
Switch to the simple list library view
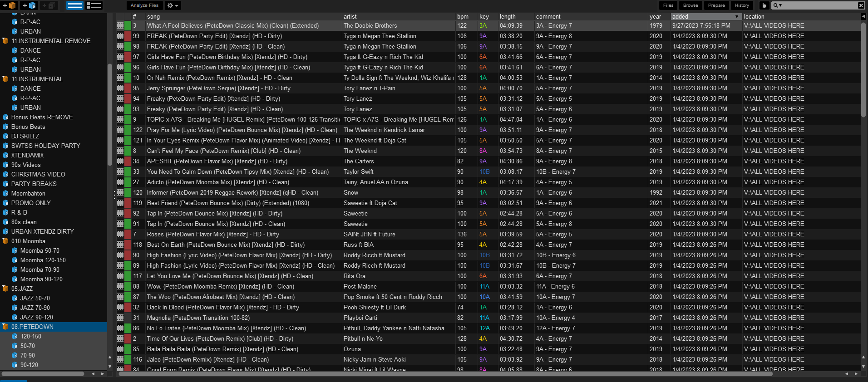[x=74, y=5]
